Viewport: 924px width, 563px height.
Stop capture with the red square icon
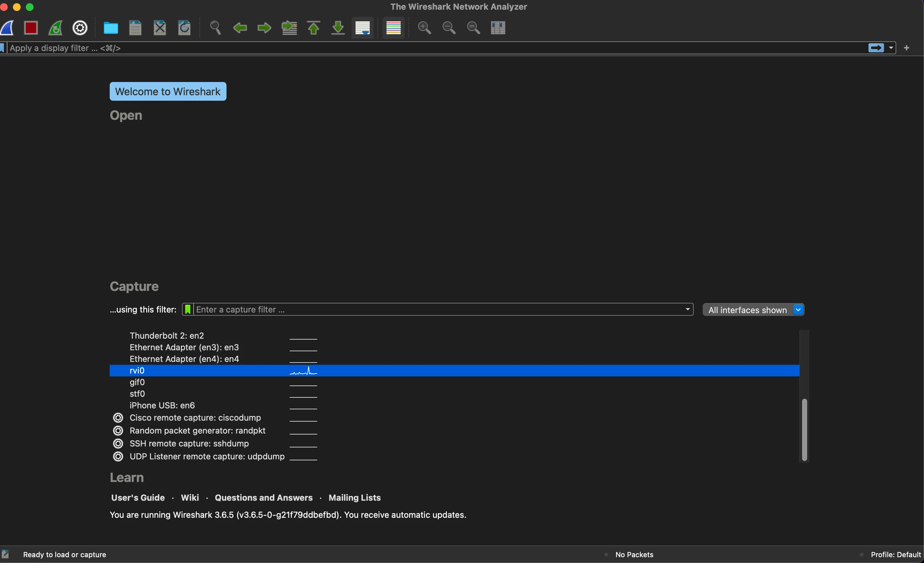click(31, 28)
